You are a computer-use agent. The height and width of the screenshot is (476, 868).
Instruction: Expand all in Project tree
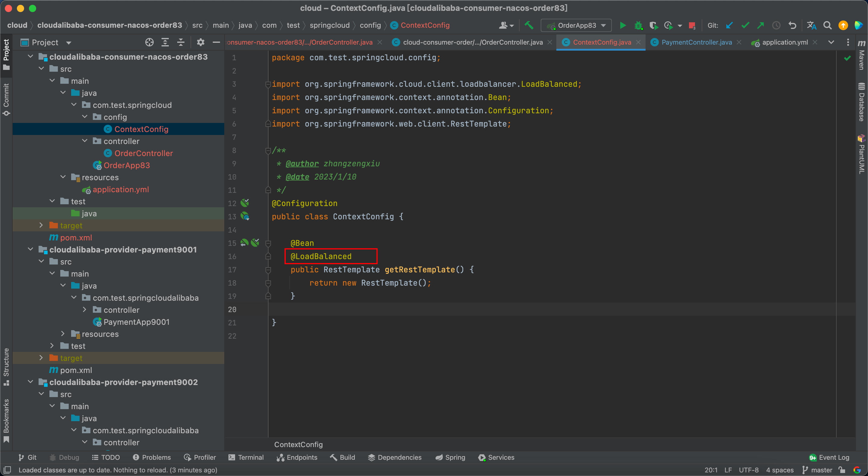click(x=165, y=42)
